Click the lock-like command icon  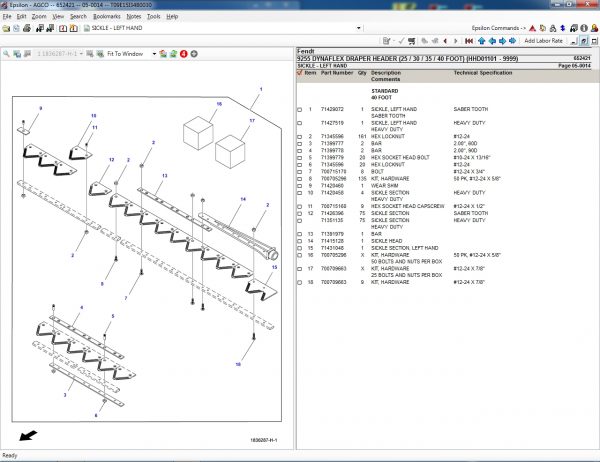(553, 28)
